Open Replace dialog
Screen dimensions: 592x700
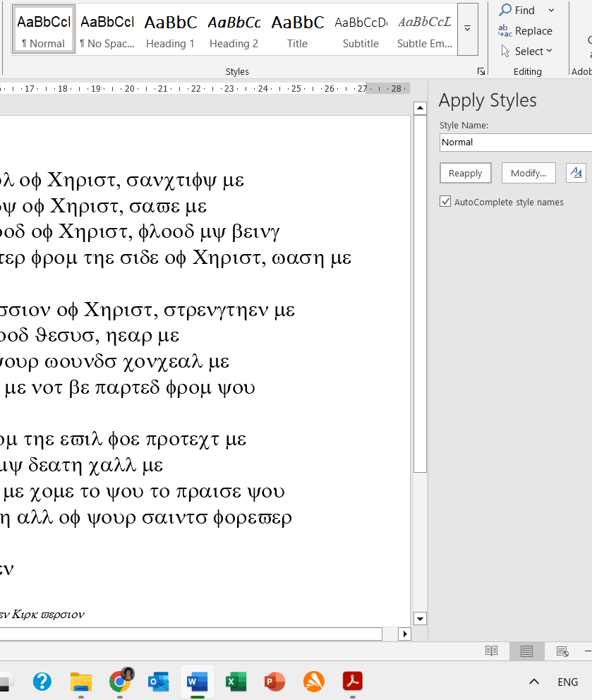(x=526, y=31)
